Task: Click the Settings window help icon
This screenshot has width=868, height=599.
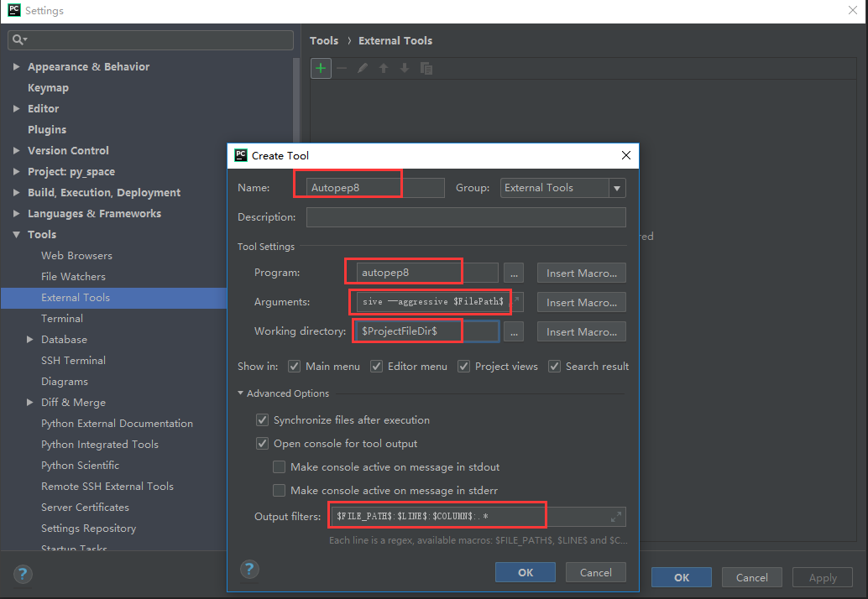Action: coord(23,575)
